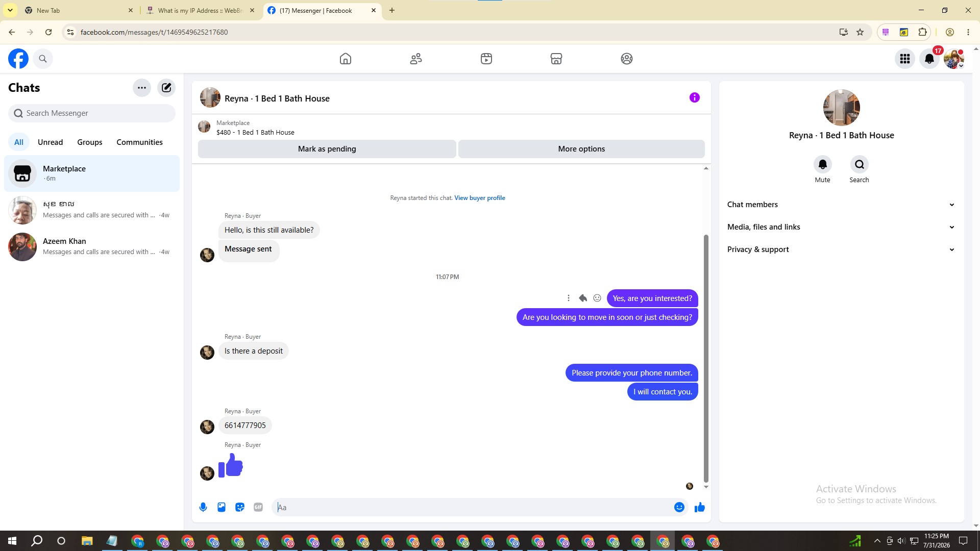980x551 pixels.
Task: Open the system volume control
Action: coord(901,541)
